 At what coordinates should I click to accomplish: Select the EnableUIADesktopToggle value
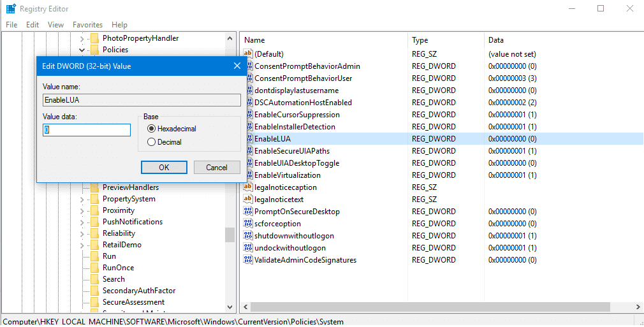tap(297, 163)
